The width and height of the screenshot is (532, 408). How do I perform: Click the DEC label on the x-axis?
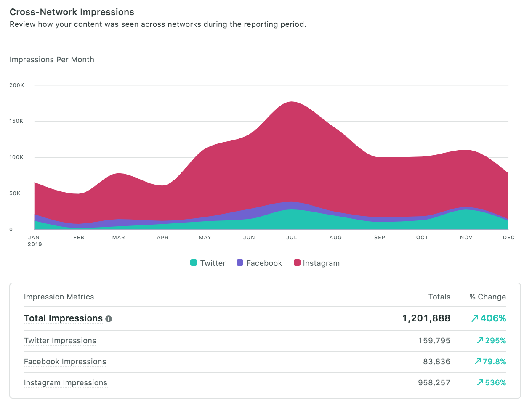(508, 238)
